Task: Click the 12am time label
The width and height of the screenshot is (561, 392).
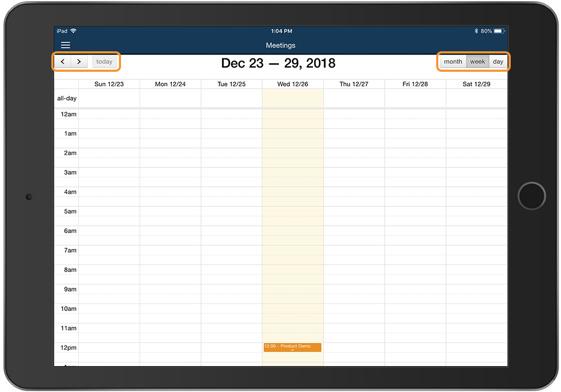Action: [69, 114]
